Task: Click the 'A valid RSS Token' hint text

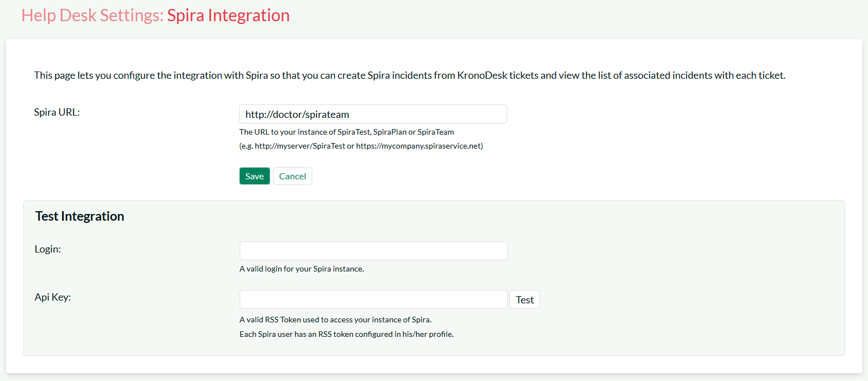Action: [x=336, y=320]
